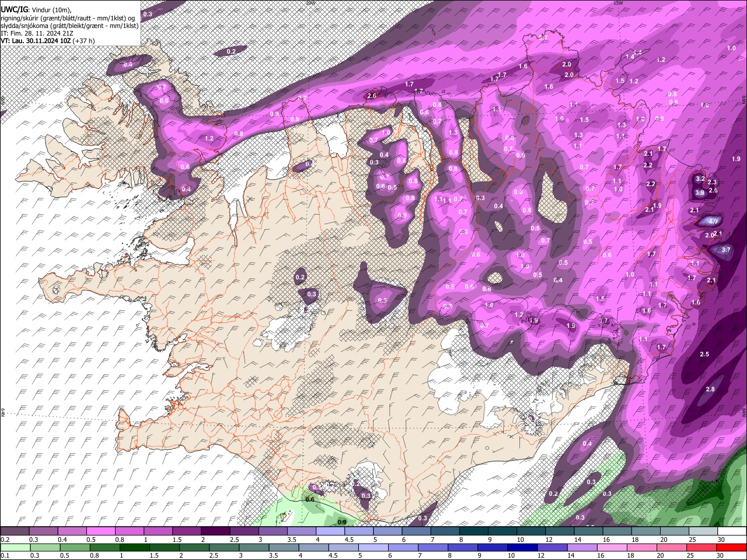Click the 'slydda/snjókoma' legend description line
Viewport: 747px width, 560px height.
tap(69, 26)
